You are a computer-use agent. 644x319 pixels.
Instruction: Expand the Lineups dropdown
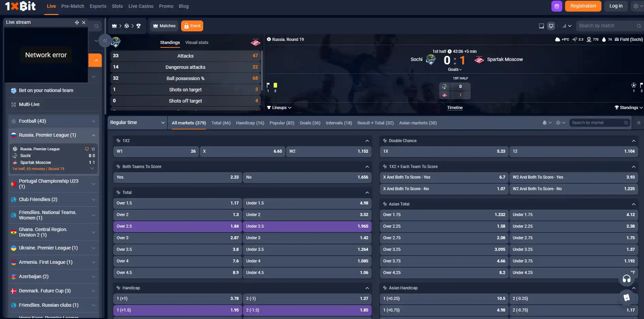click(x=279, y=108)
